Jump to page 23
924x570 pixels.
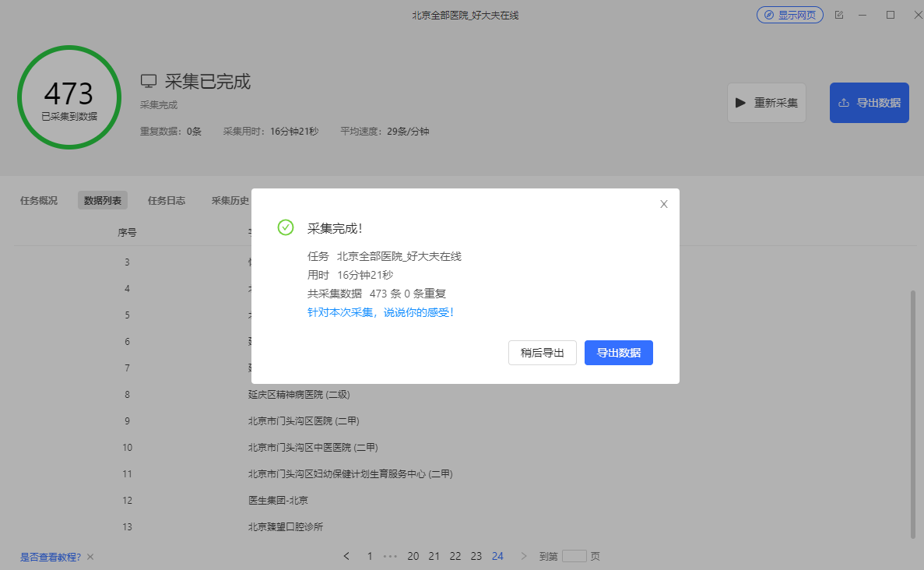tap(476, 556)
